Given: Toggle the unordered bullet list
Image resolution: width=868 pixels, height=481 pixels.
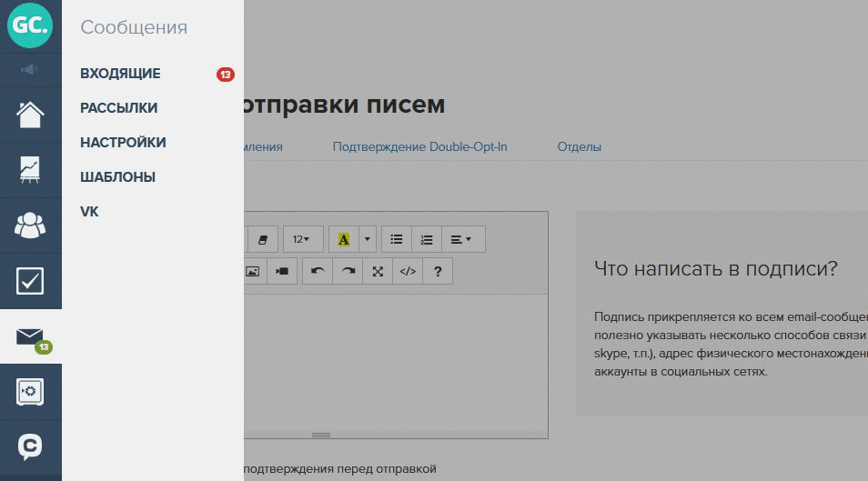Looking at the screenshot, I should 397,239.
